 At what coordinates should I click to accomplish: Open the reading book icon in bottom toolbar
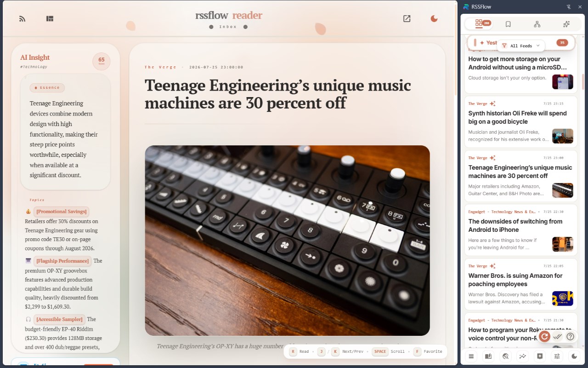(488, 356)
